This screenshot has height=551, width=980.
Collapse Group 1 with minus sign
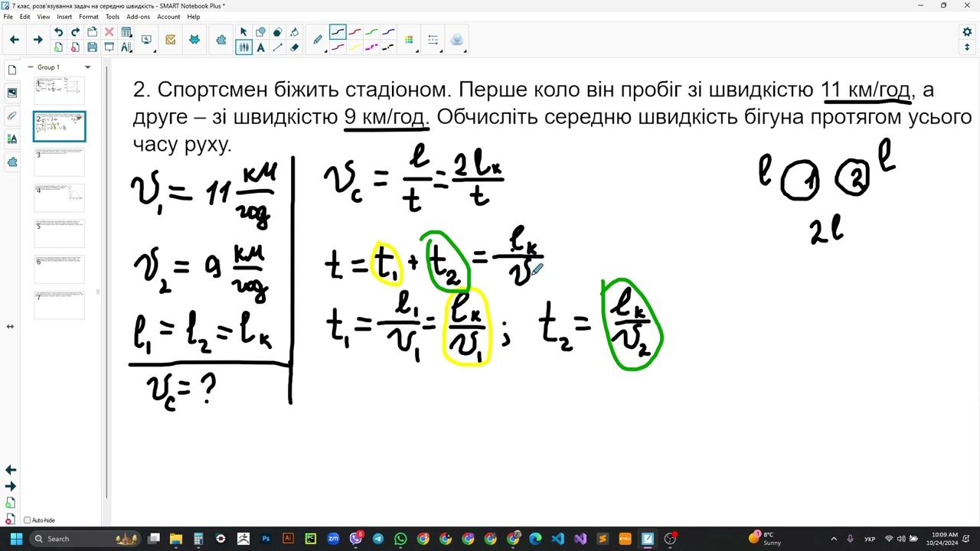[x=31, y=67]
